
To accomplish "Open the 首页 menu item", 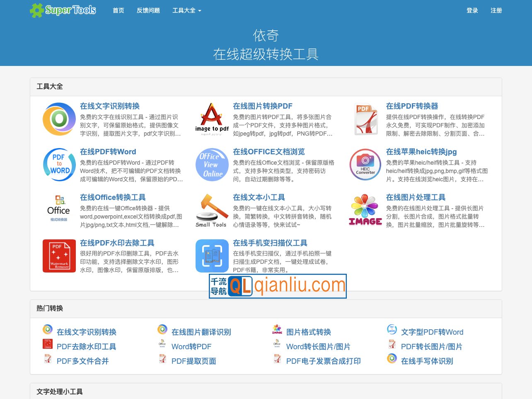I will 118,11.
